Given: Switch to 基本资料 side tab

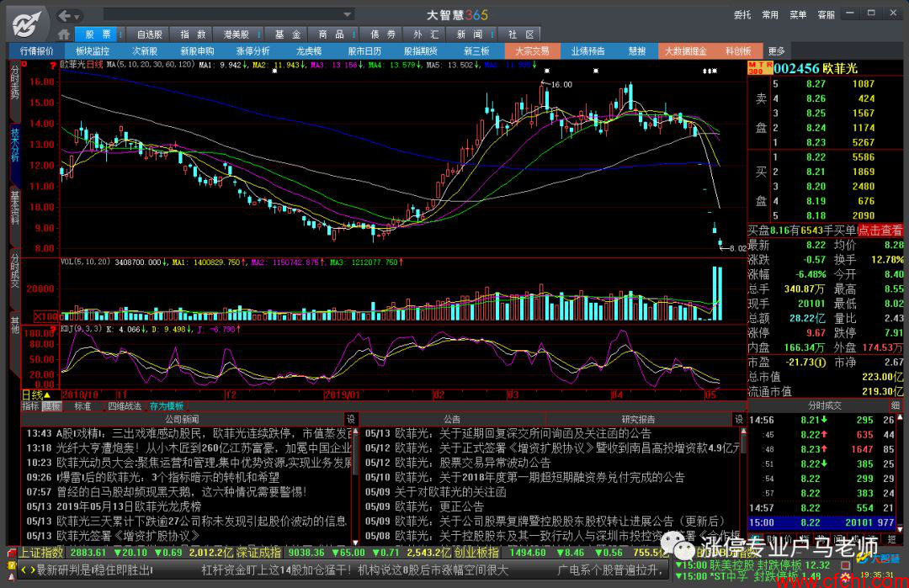Looking at the screenshot, I should (x=14, y=208).
